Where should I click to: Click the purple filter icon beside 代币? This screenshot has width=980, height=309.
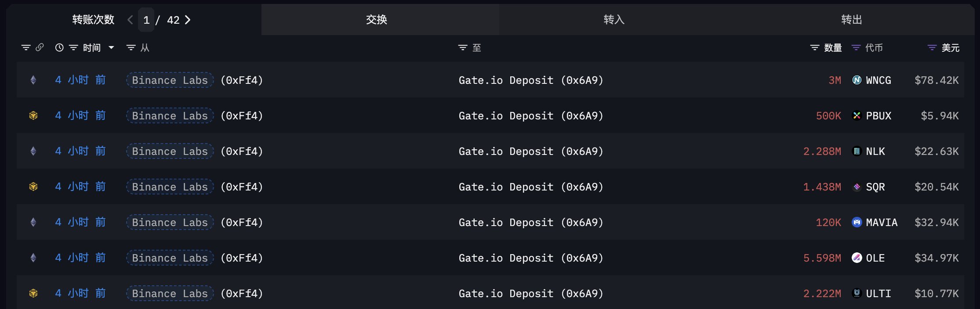tap(856, 47)
